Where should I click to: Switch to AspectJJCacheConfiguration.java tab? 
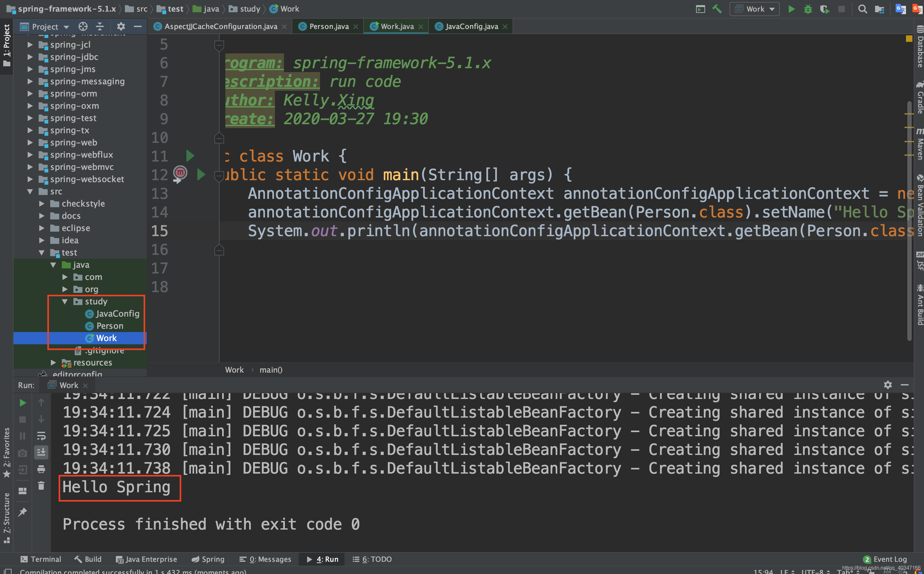pos(220,27)
